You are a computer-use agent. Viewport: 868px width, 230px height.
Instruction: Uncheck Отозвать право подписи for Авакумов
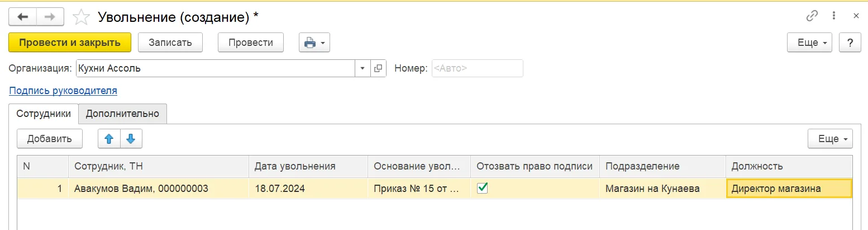[483, 188]
